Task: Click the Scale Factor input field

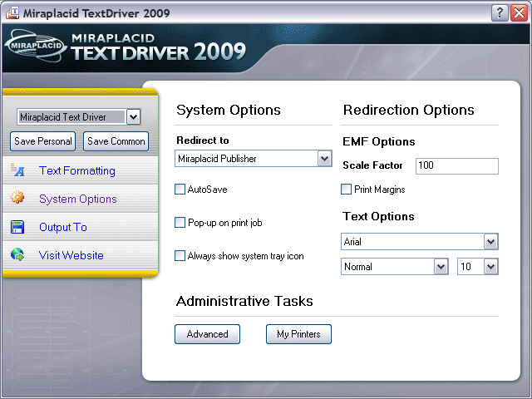Action: [457, 166]
